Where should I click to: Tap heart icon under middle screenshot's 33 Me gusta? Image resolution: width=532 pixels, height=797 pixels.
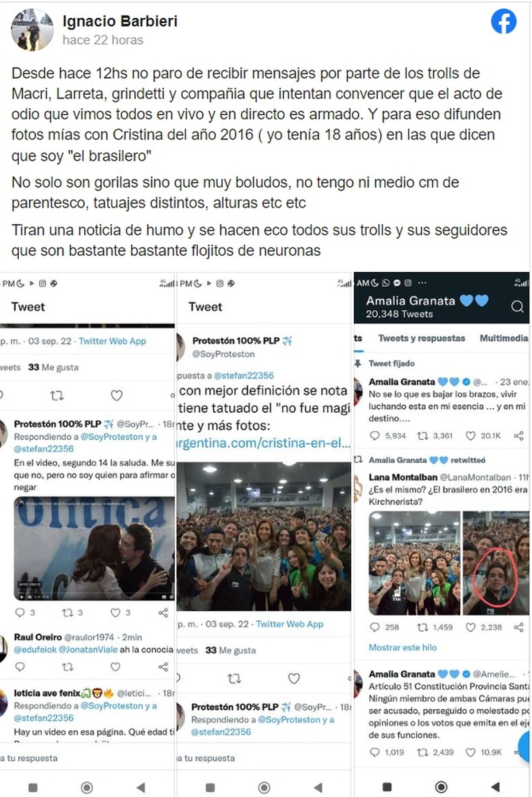294,678
